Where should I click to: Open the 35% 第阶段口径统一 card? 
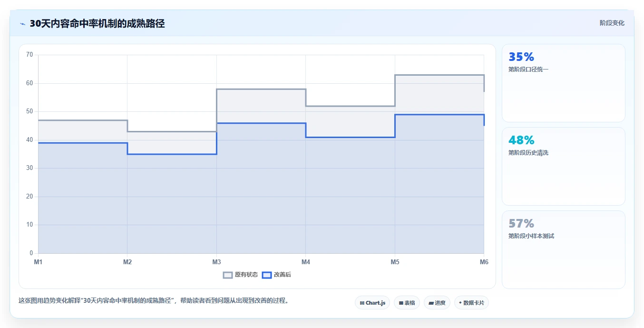click(x=563, y=83)
